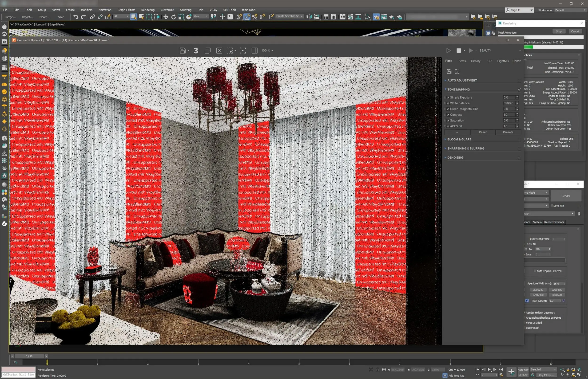Click the render region selection icon
Viewport: 588px width, 379px height.
click(x=230, y=51)
